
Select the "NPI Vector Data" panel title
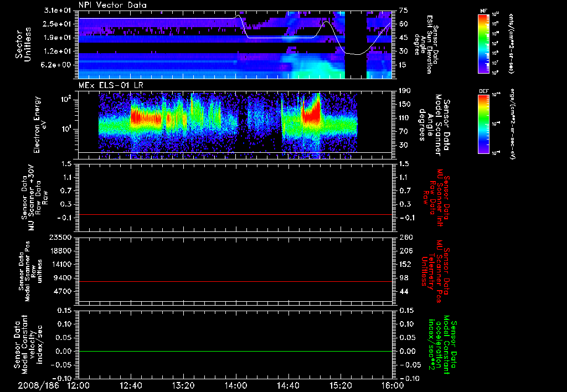[x=112, y=5]
